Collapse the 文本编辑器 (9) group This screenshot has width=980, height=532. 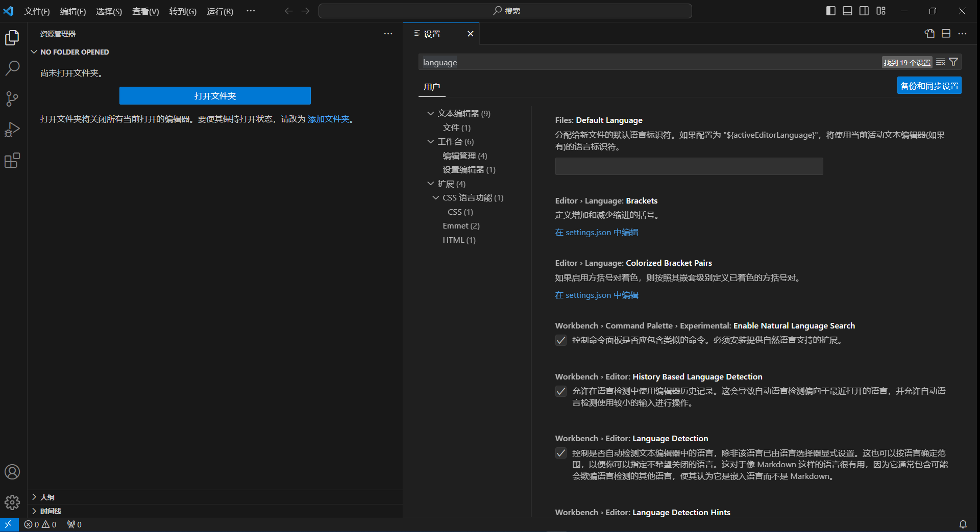431,113
